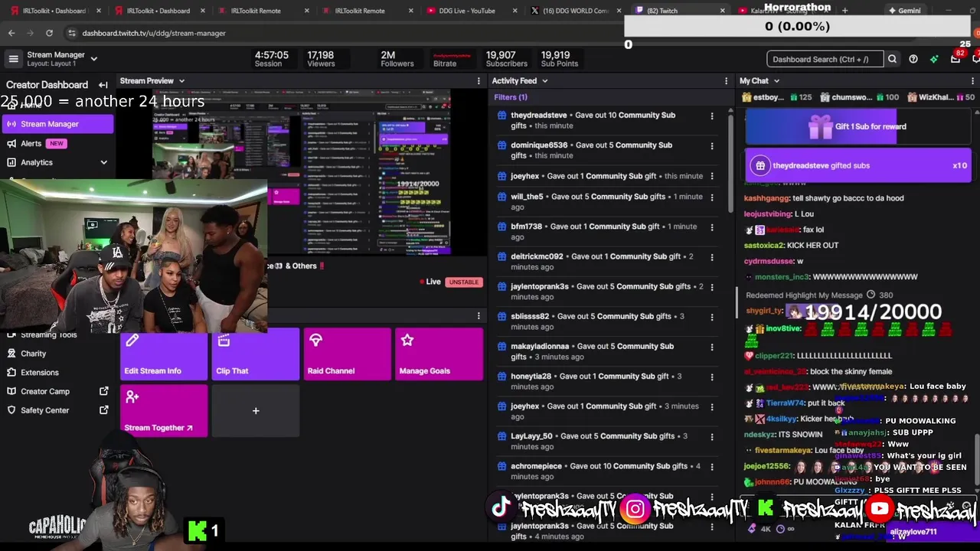Click kashhgangg username in chat
The image size is (980, 551).
click(x=766, y=198)
